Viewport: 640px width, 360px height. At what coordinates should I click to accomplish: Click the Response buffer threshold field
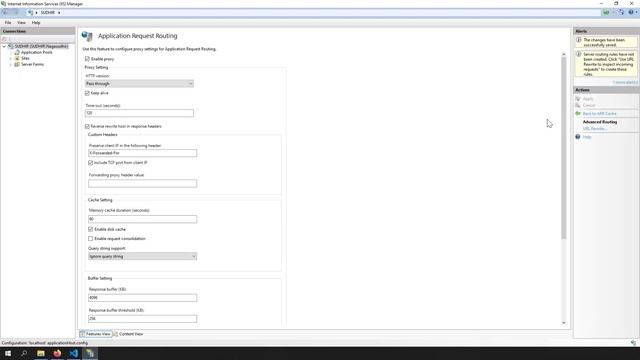pyautogui.click(x=142, y=319)
